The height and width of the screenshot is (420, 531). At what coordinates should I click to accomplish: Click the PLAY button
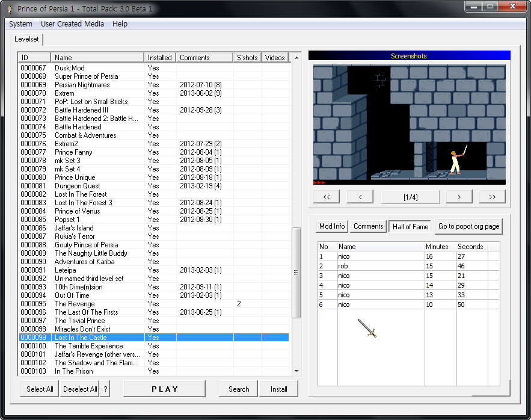(165, 389)
